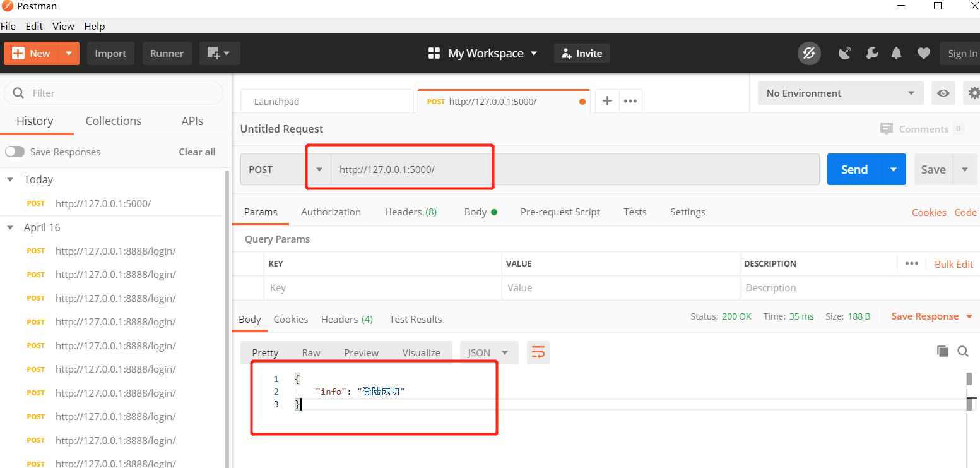This screenshot has width=980, height=468.
Task: Select the Raw response view
Action: coord(311,352)
